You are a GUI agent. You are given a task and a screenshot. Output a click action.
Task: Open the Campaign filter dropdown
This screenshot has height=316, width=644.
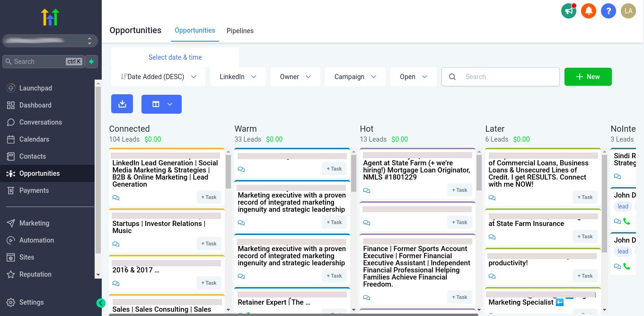tap(355, 77)
